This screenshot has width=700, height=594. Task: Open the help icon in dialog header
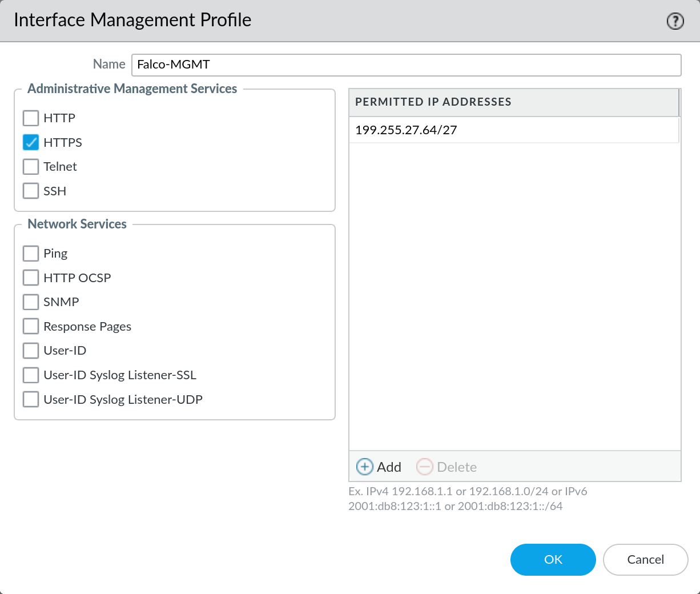(x=675, y=21)
